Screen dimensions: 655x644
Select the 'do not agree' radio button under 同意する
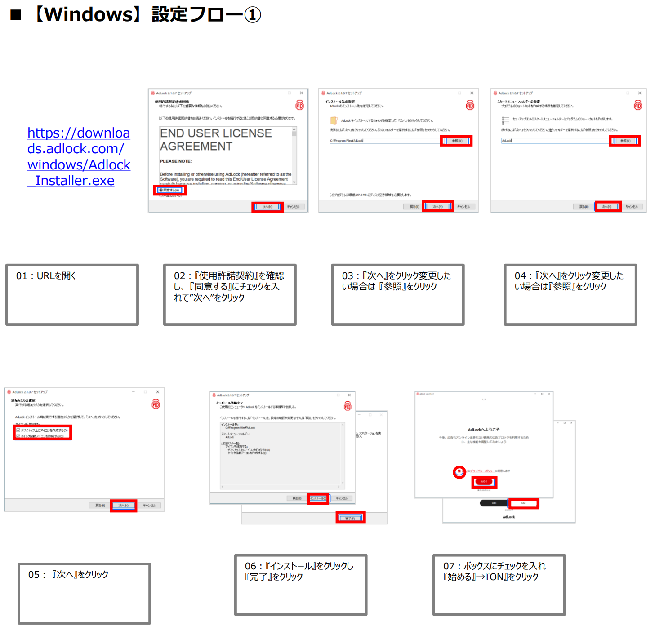(161, 196)
